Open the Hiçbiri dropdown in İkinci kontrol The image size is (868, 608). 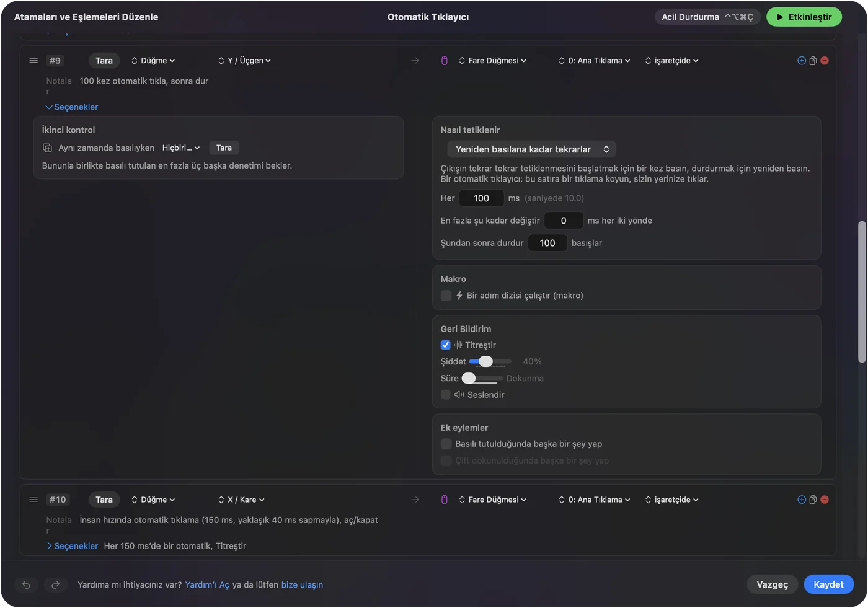(181, 148)
